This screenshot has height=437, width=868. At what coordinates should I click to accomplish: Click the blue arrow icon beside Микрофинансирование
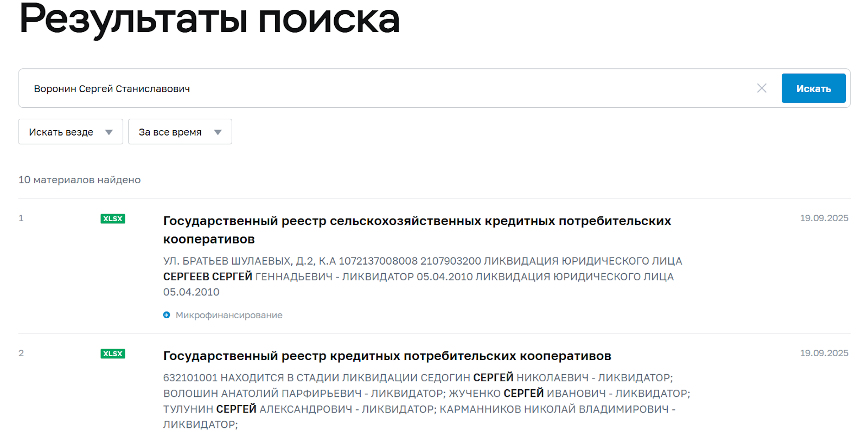coord(167,315)
